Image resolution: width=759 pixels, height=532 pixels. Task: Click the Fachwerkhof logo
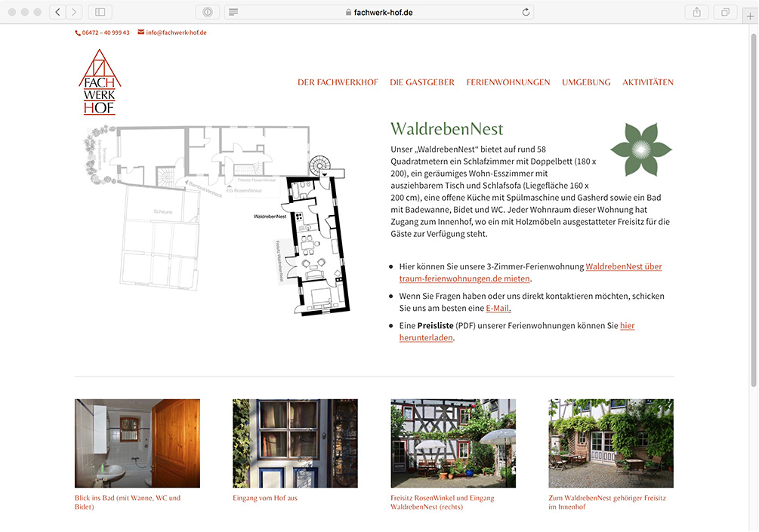pos(100,82)
